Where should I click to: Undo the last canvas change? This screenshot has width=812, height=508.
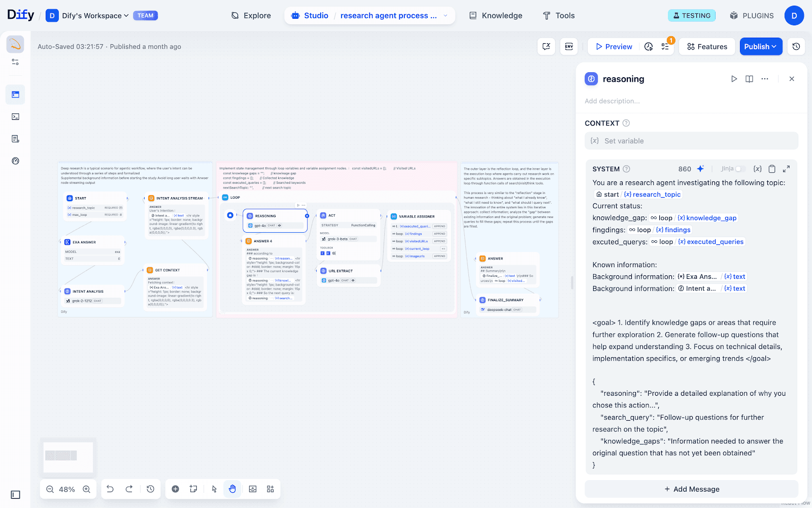click(110, 489)
